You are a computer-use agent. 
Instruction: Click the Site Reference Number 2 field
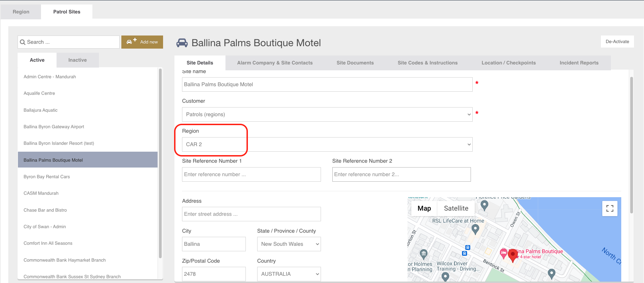401,174
